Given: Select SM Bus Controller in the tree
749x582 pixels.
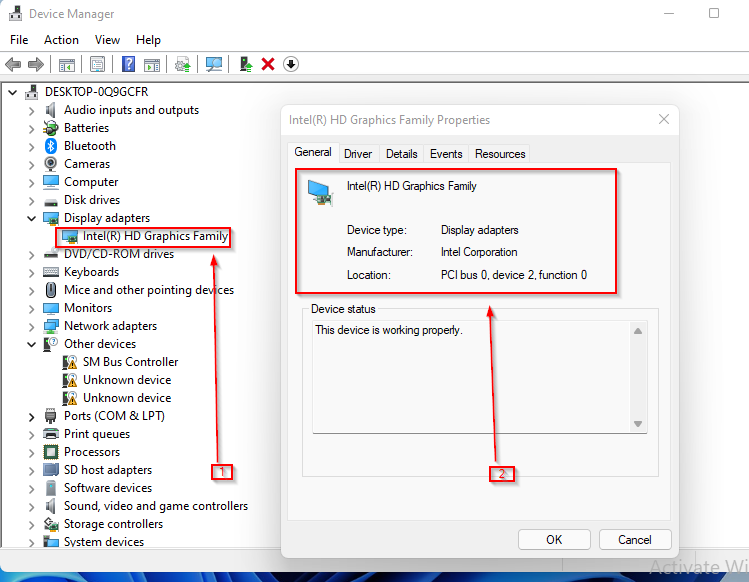Looking at the screenshot, I should pos(130,362).
